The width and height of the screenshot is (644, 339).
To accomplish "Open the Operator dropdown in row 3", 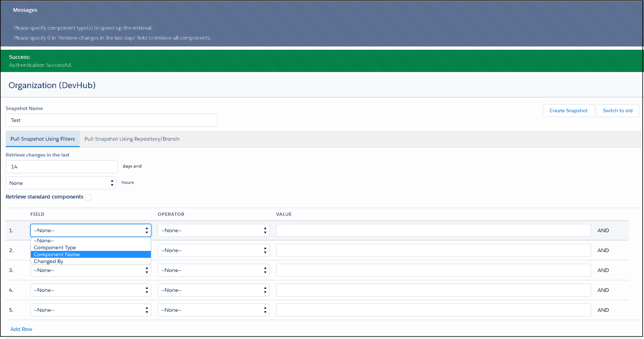I will [213, 270].
